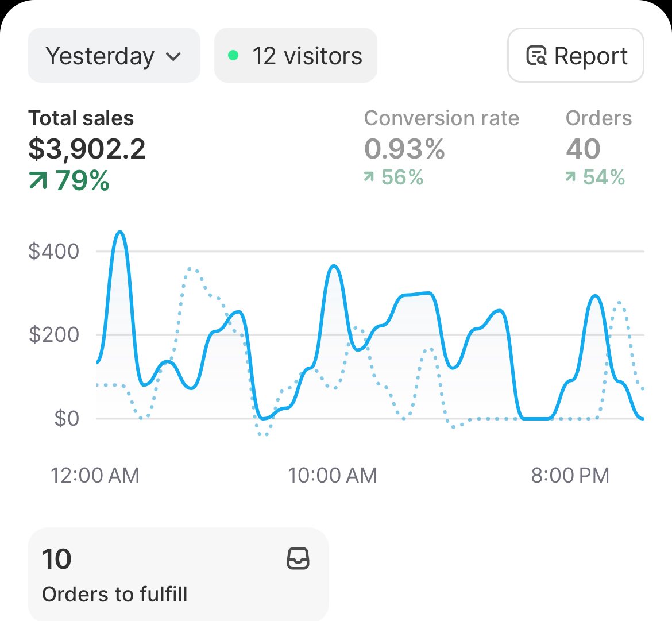Click the trend arrow beside 56%

coord(368,178)
